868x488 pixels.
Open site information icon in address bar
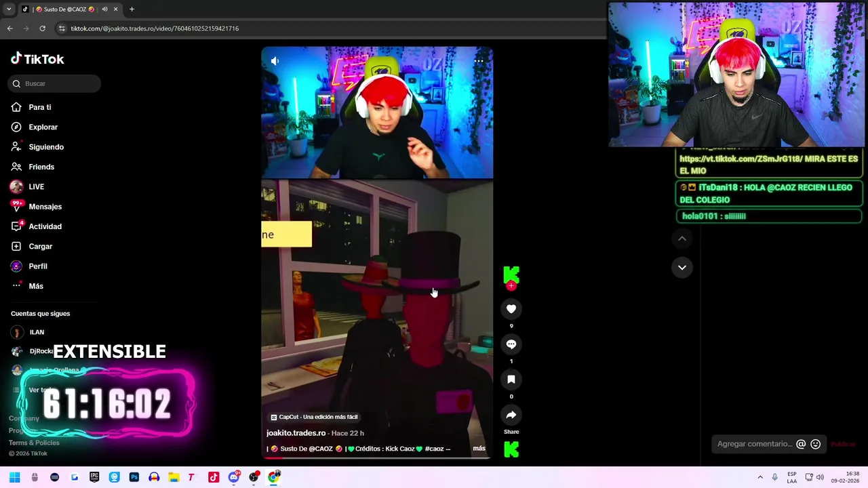(62, 28)
